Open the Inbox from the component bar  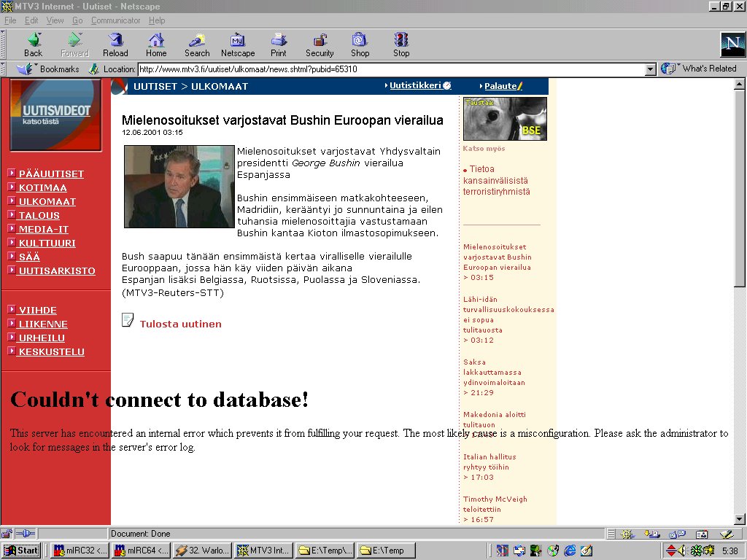pyautogui.click(x=651, y=534)
